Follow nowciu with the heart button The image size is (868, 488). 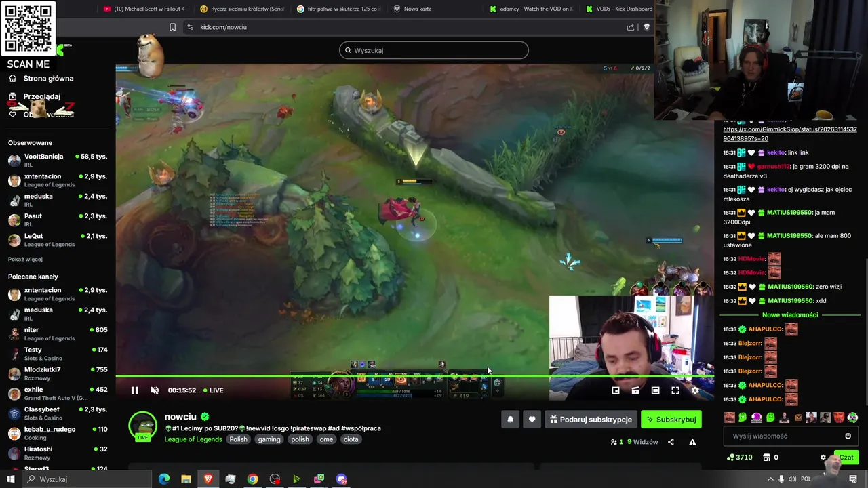coord(532,420)
